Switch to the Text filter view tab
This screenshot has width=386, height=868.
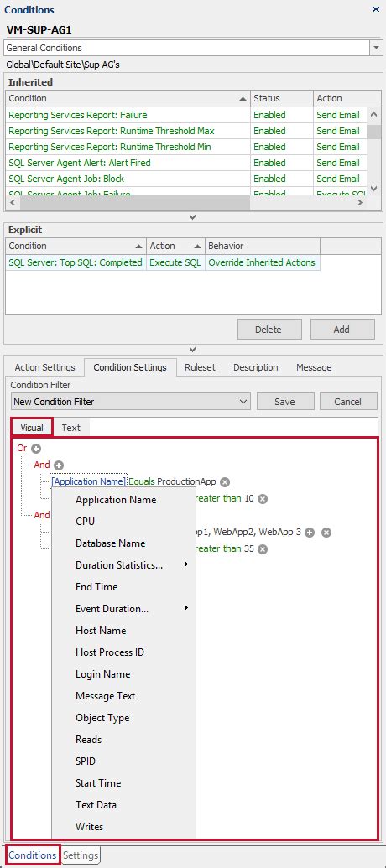click(x=70, y=428)
